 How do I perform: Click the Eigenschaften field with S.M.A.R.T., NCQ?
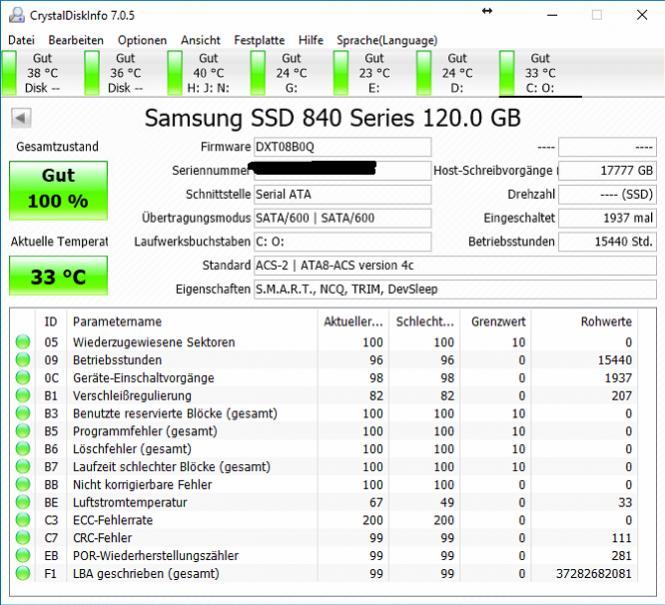pos(455,290)
